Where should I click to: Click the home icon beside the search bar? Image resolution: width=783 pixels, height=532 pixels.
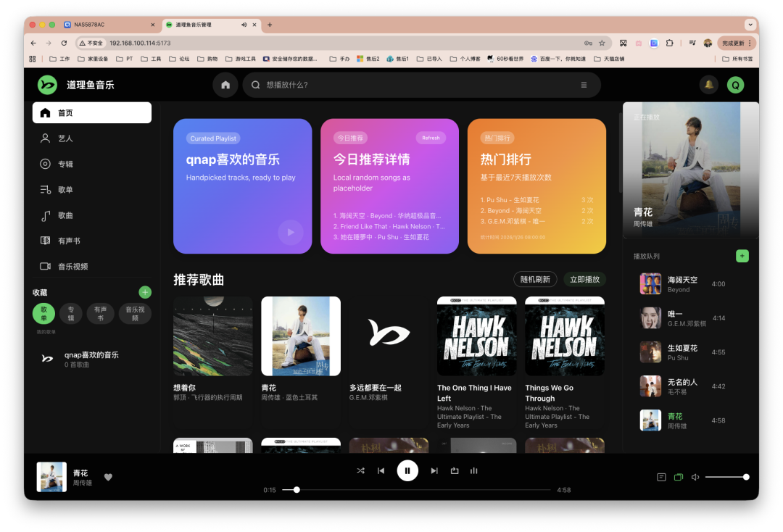point(225,85)
